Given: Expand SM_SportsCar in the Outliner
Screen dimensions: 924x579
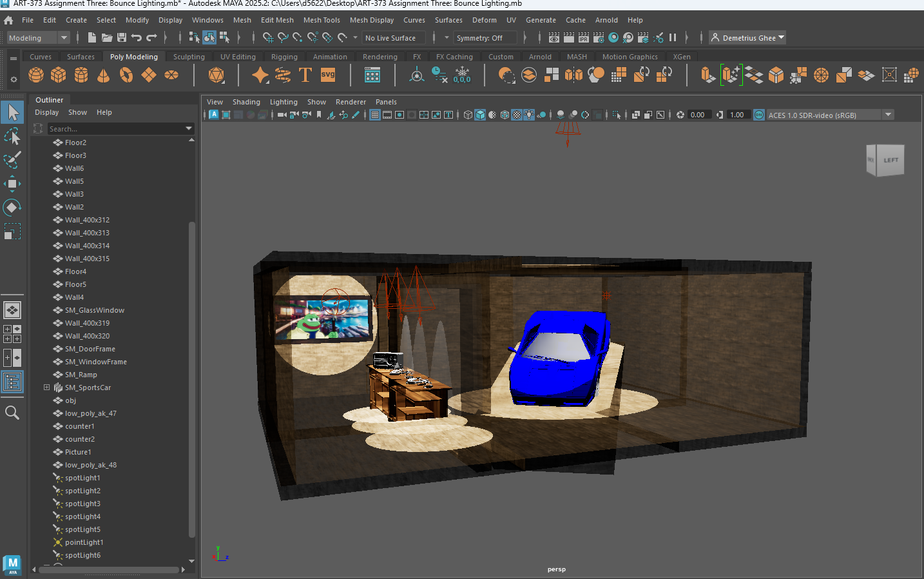Looking at the screenshot, I should point(46,387).
